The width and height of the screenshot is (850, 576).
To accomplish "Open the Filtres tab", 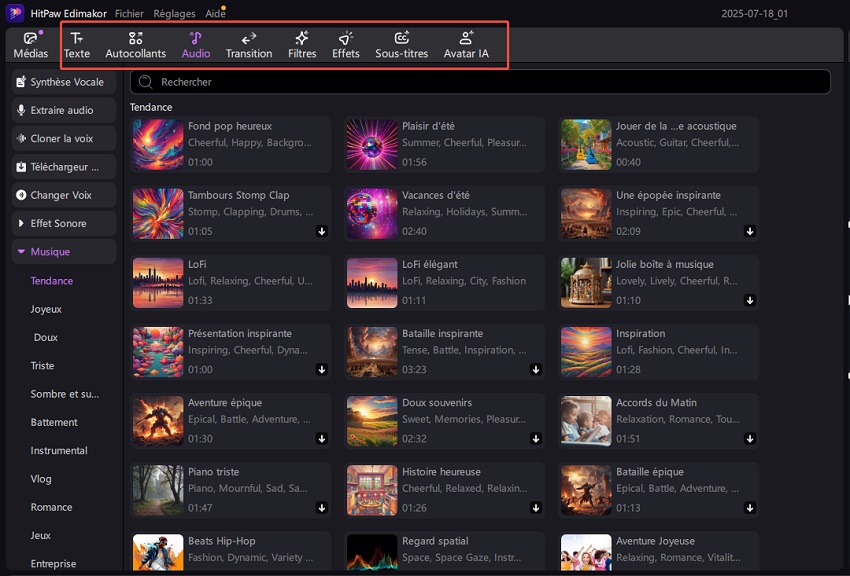I will [x=302, y=45].
